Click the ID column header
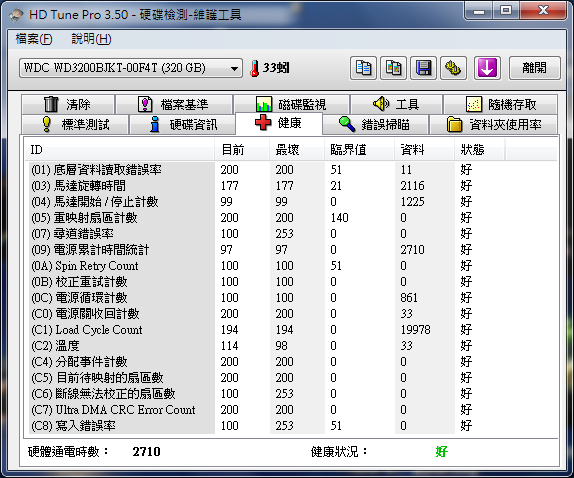Image resolution: width=574 pixels, height=478 pixels. (119, 150)
